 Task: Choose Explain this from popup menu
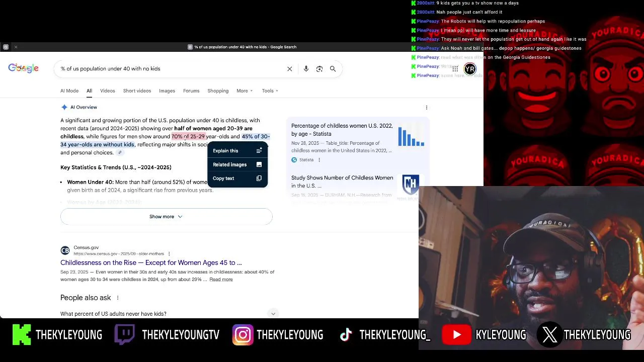[x=237, y=151]
